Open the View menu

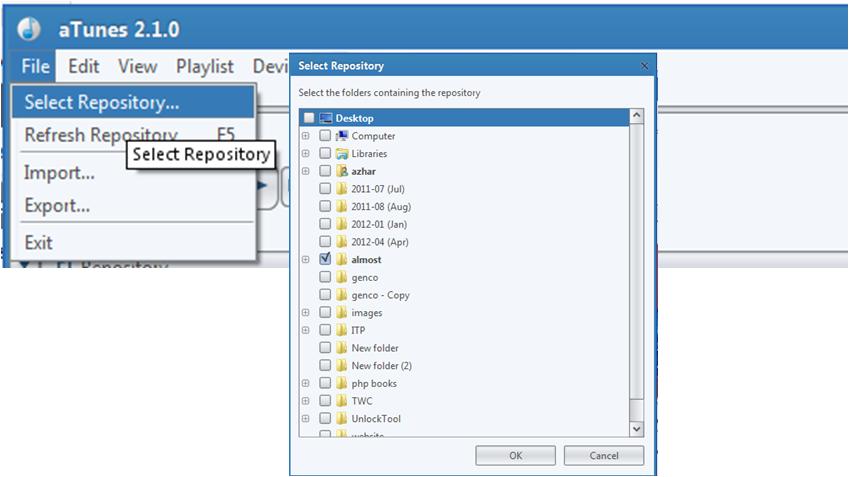tap(138, 67)
